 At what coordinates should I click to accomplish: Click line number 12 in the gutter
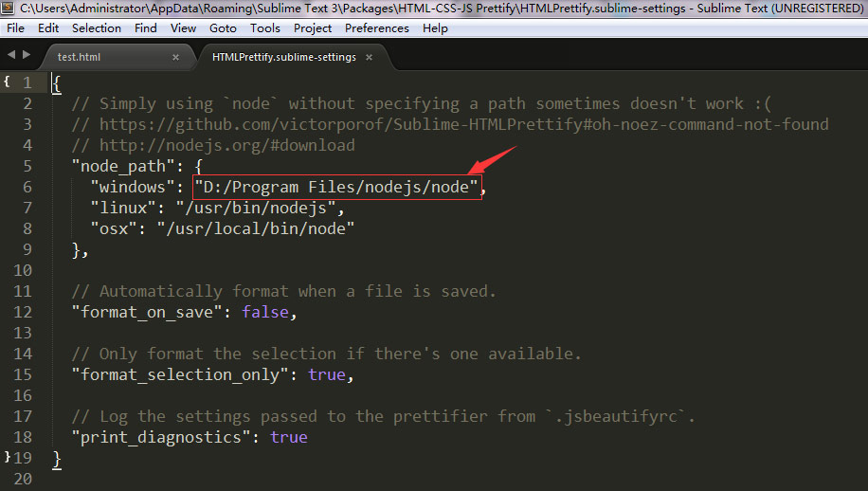23,312
